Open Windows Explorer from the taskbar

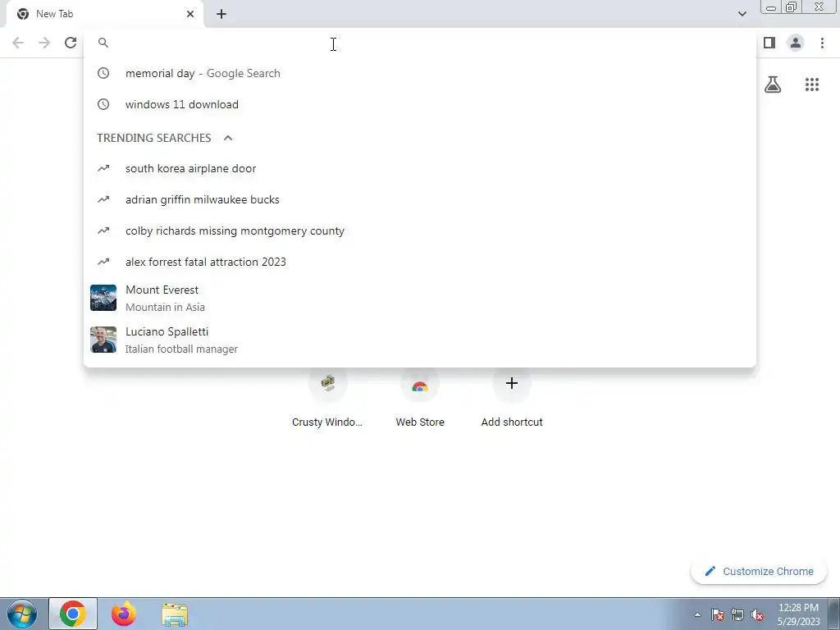click(175, 614)
